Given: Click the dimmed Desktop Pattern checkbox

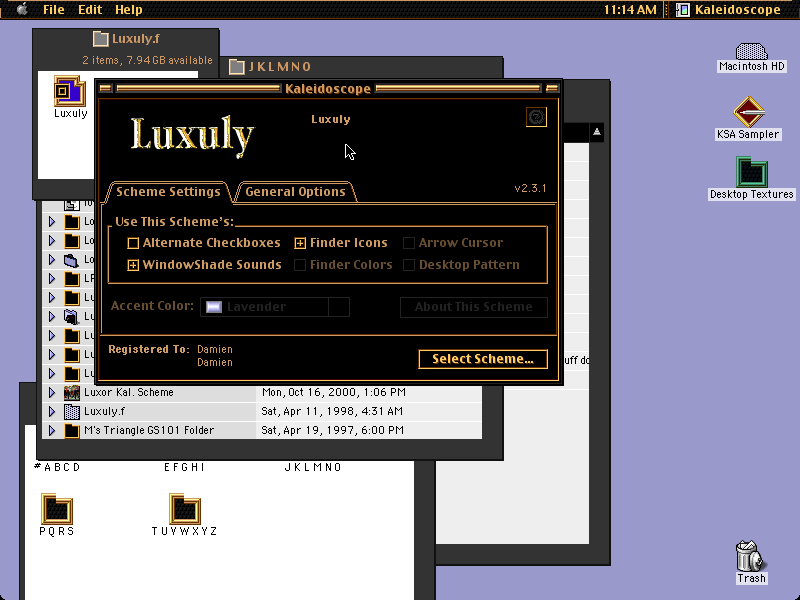Looking at the screenshot, I should coord(409,265).
